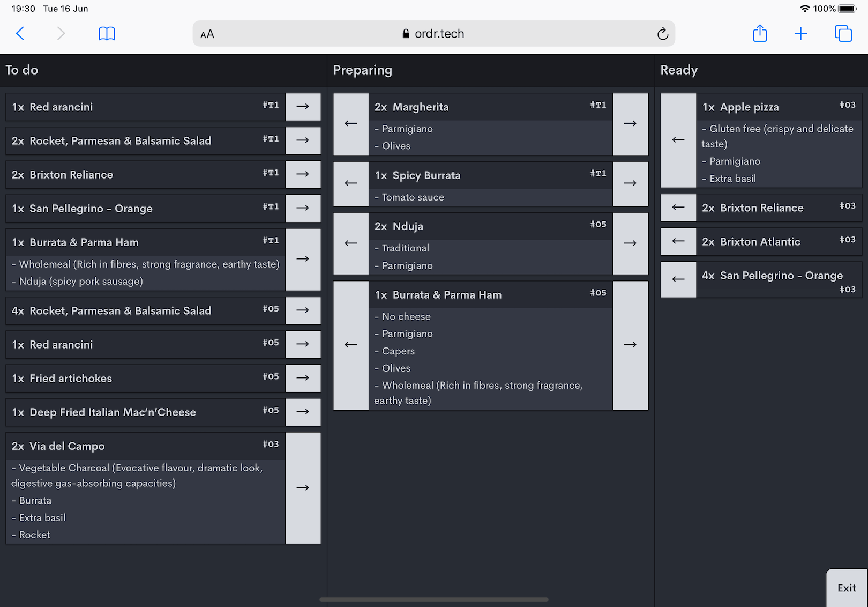
Task: Send Via del Campo to Preparing
Action: [x=303, y=488]
